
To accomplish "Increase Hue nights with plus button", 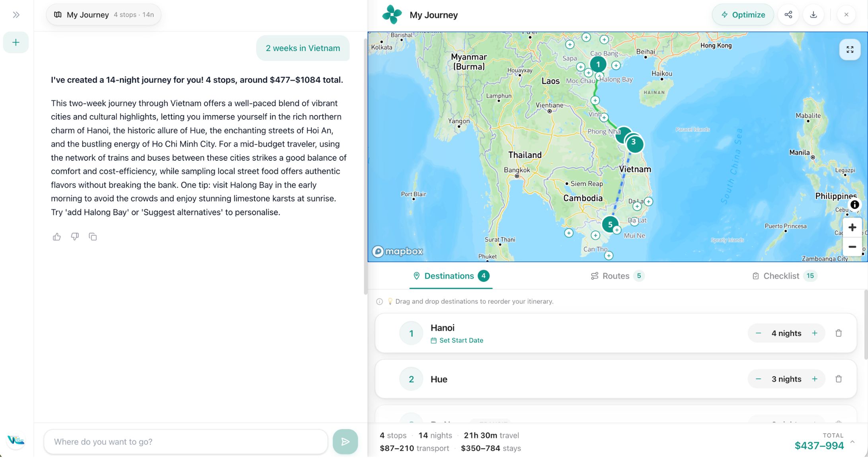I will (x=814, y=379).
